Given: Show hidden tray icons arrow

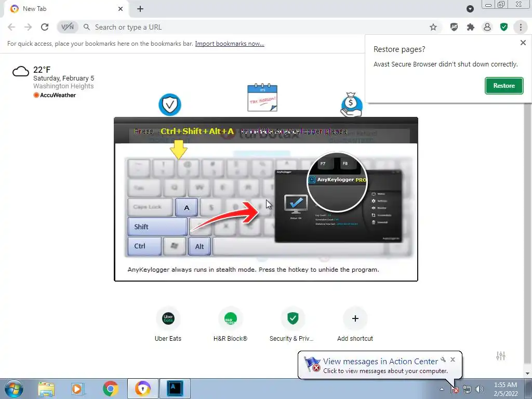Looking at the screenshot, I should click(442, 389).
